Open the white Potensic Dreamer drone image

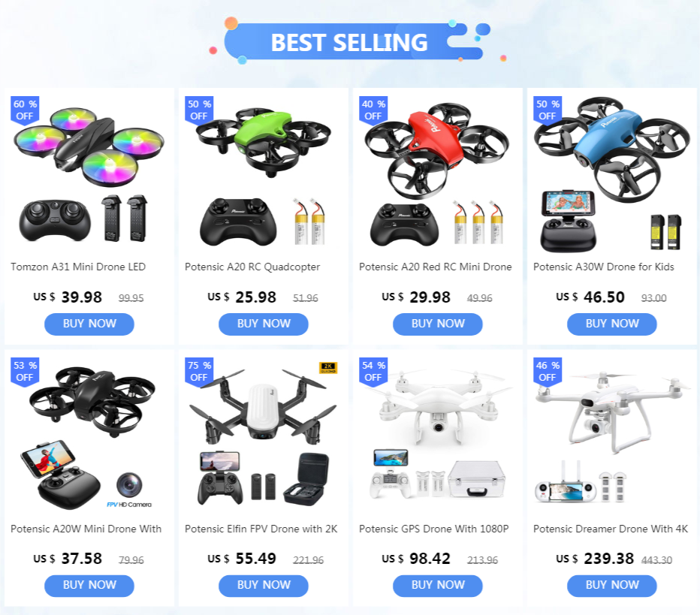(611, 435)
